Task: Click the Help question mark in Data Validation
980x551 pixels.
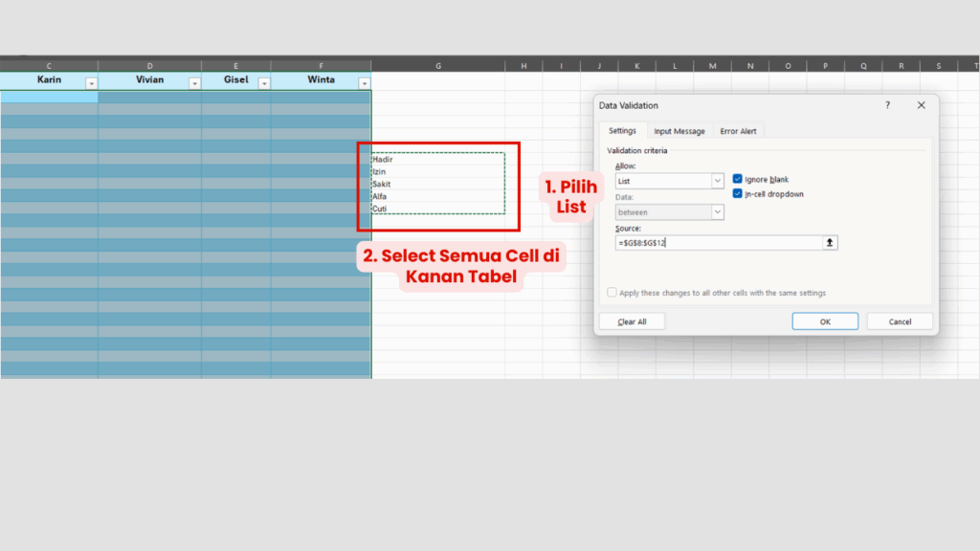Action: click(887, 105)
